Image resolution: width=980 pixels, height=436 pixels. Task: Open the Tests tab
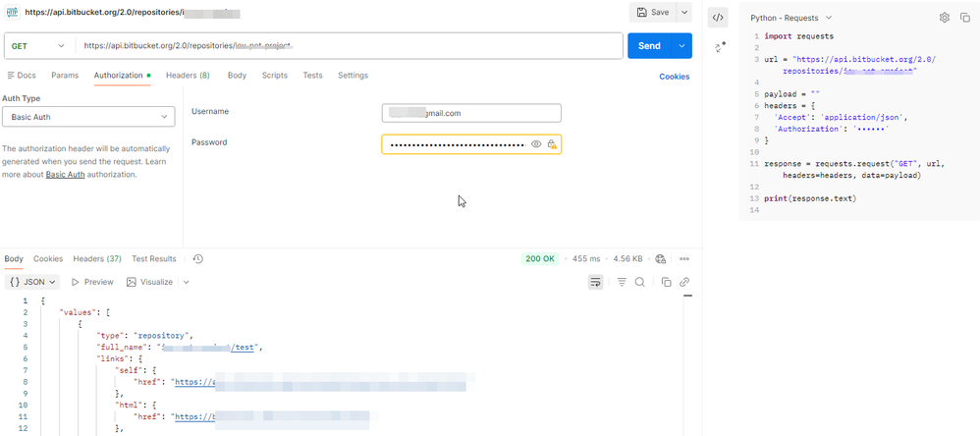(312, 75)
